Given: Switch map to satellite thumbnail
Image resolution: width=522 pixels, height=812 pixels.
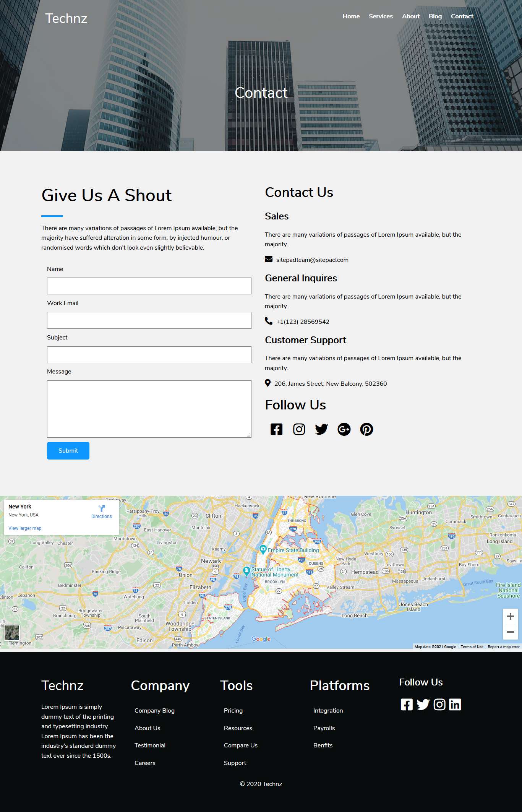Looking at the screenshot, I should [x=12, y=633].
